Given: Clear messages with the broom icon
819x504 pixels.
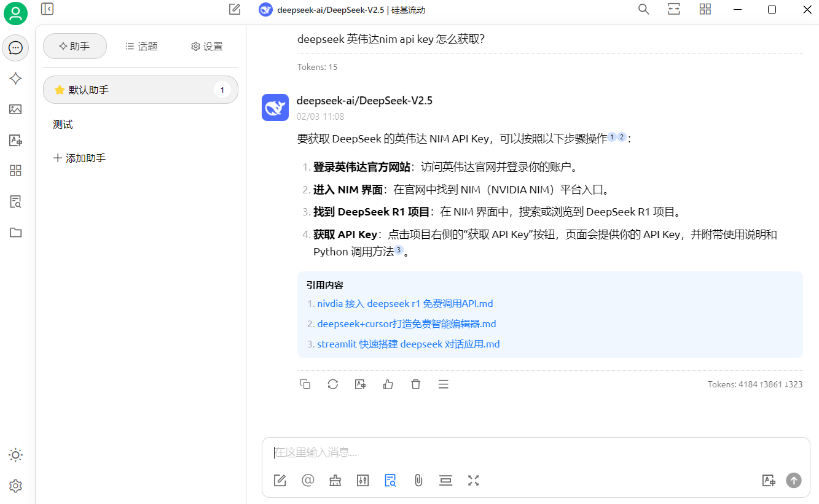Looking at the screenshot, I should click(x=335, y=481).
